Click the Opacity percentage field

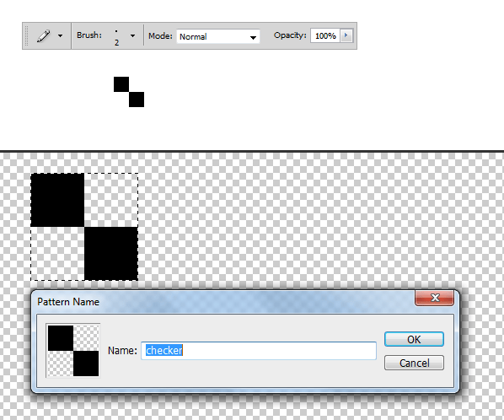pos(325,35)
